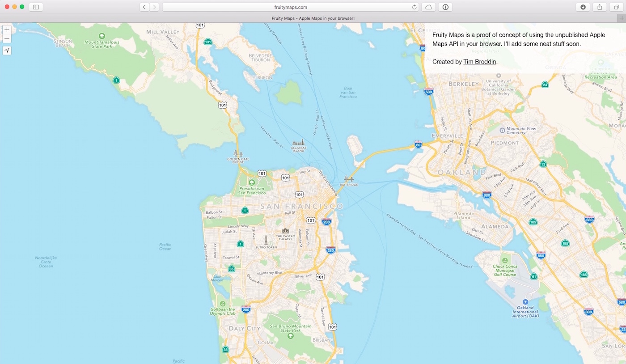This screenshot has height=364, width=626.
Task: Click the Mount Tamalpais State Park marker
Action: click(102, 36)
